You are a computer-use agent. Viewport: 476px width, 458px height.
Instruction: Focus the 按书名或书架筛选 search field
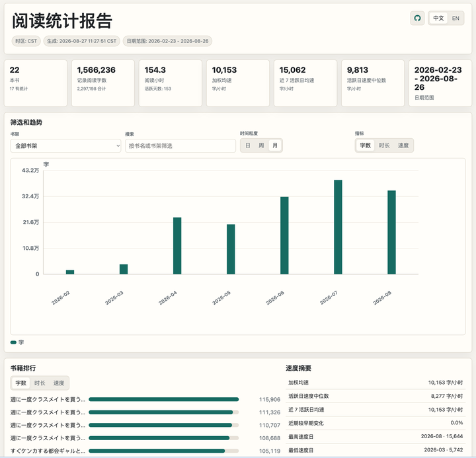[180, 145]
